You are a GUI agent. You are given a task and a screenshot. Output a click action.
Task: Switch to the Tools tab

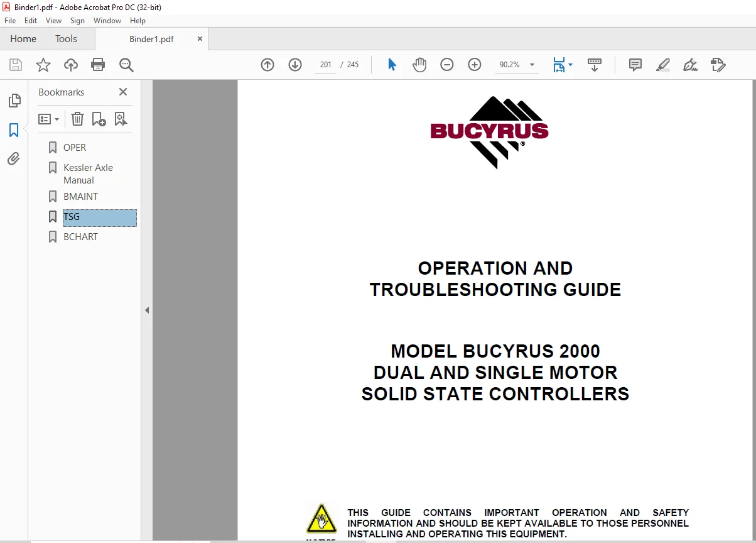click(66, 39)
